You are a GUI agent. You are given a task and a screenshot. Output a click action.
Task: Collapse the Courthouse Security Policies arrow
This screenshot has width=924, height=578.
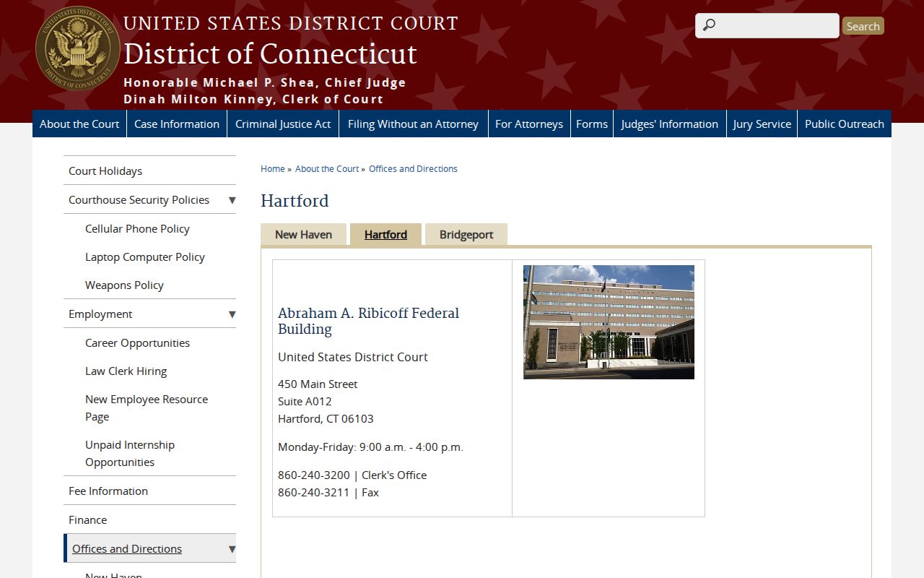pos(232,200)
